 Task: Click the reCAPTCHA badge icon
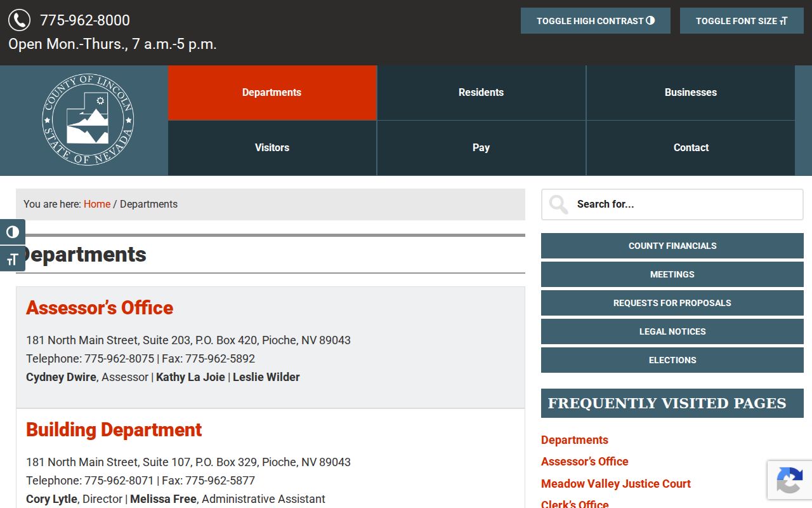789,480
